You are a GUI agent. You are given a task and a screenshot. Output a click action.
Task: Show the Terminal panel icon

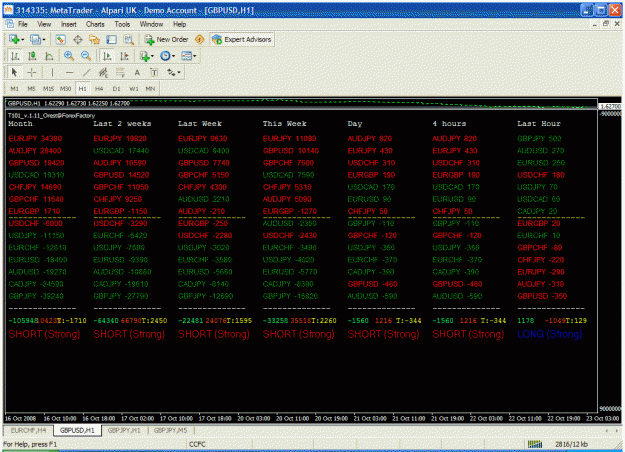pyautogui.click(x=111, y=39)
